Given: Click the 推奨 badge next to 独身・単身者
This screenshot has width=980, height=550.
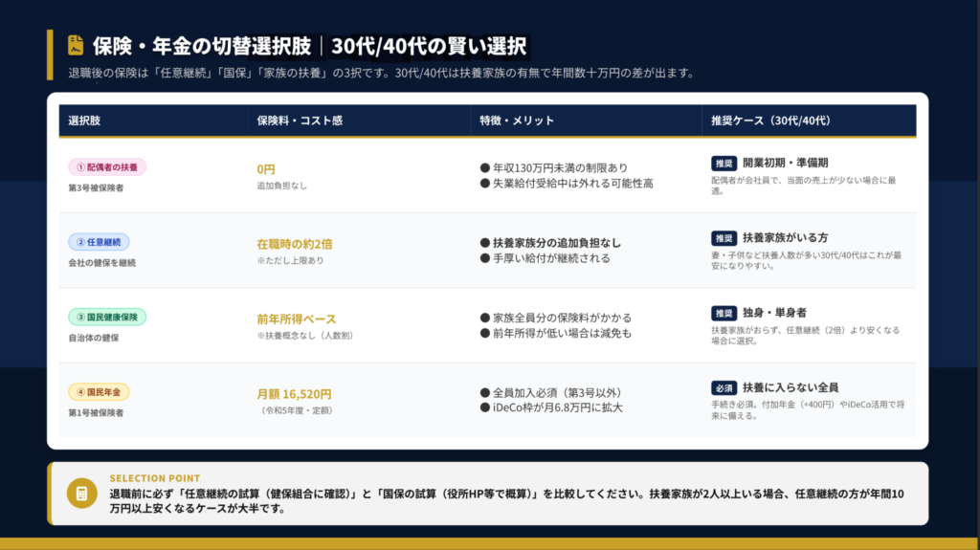Looking at the screenshot, I should click(x=724, y=313).
